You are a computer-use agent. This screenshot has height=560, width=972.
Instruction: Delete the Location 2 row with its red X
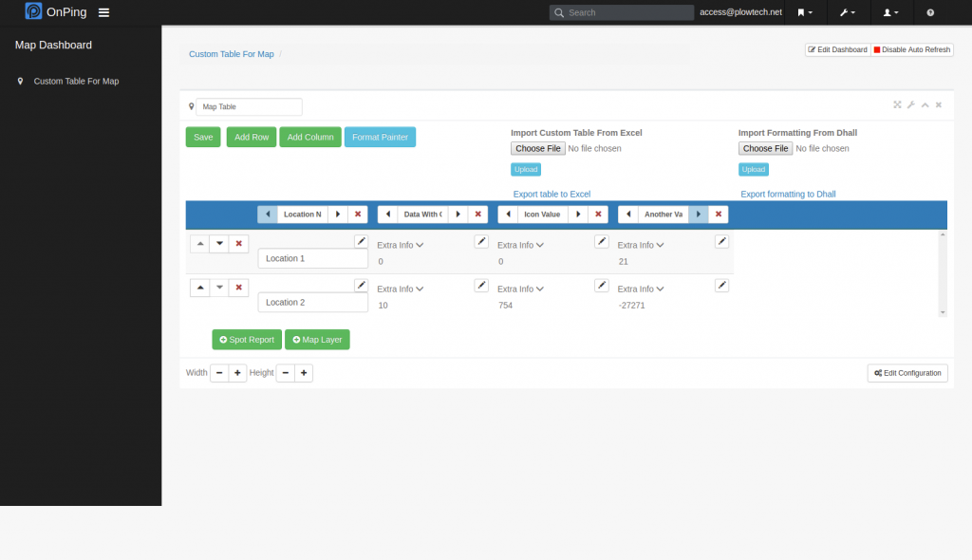click(238, 287)
